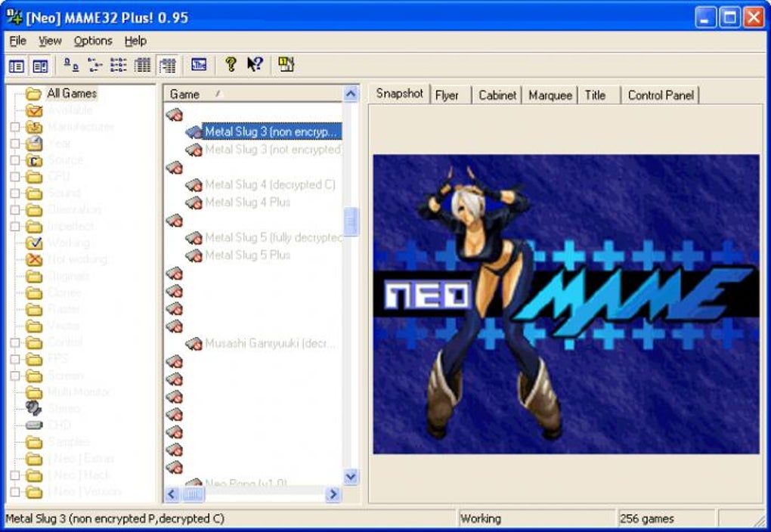This screenshot has height=532, width=771.
Task: Open the Control Panel tab
Action: (661, 95)
